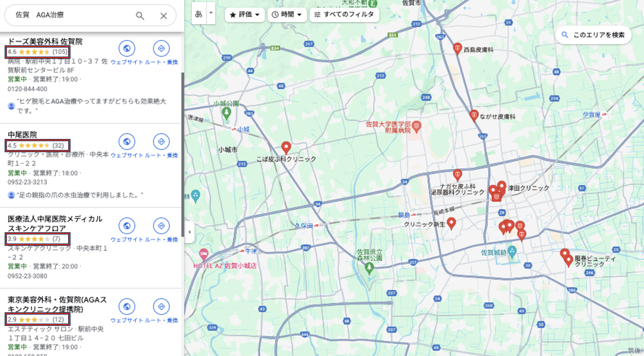
Task: Get route icon for 中尾医院
Action: pos(161,142)
